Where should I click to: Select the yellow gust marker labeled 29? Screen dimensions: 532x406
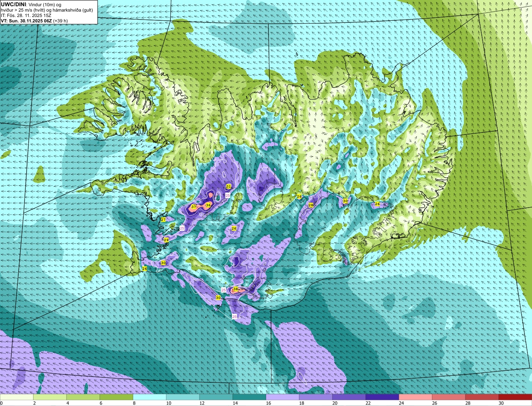[166, 240]
